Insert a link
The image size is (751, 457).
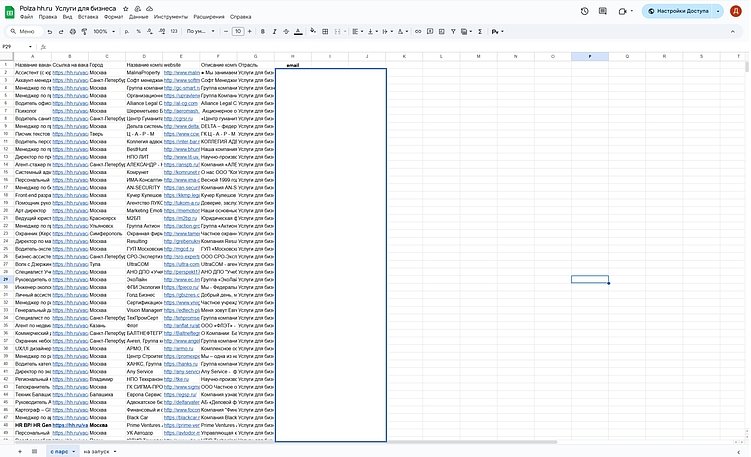click(418, 32)
